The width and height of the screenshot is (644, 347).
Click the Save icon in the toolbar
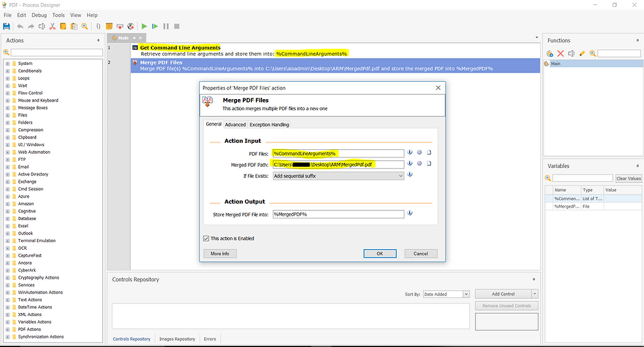(6, 26)
